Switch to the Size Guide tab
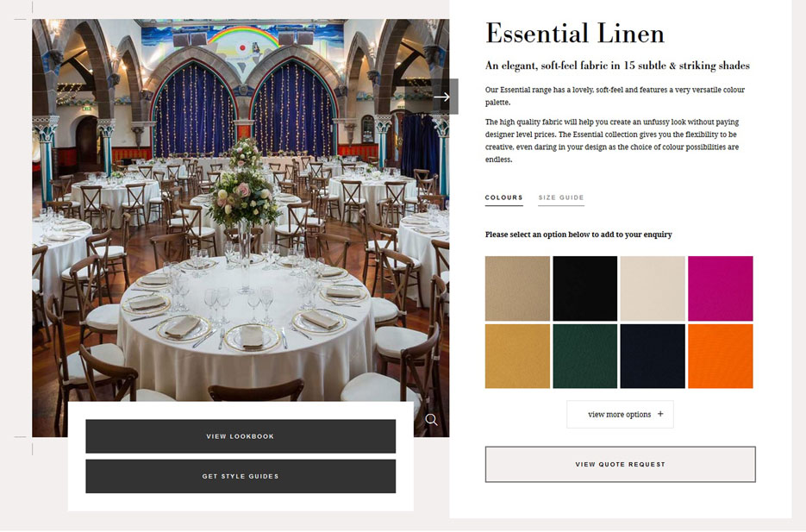806x532 pixels. coord(561,198)
